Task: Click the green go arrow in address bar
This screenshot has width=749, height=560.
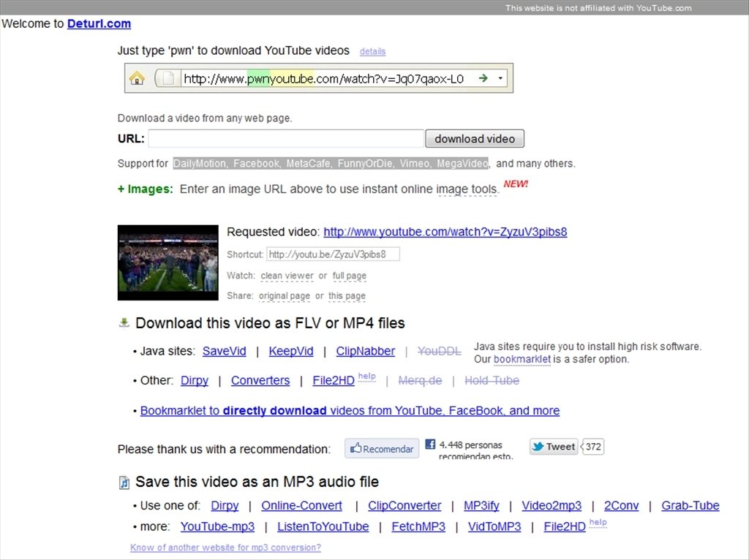Action: [x=483, y=77]
